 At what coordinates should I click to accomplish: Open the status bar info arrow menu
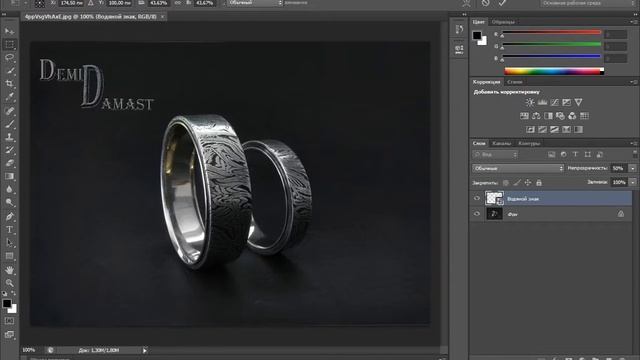point(144,350)
